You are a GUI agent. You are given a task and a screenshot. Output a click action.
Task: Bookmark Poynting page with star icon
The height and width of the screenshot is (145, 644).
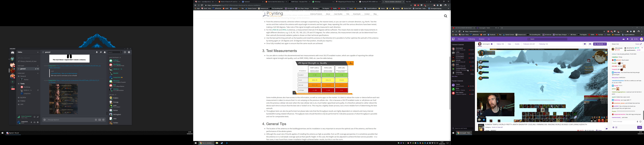(x=411, y=5)
